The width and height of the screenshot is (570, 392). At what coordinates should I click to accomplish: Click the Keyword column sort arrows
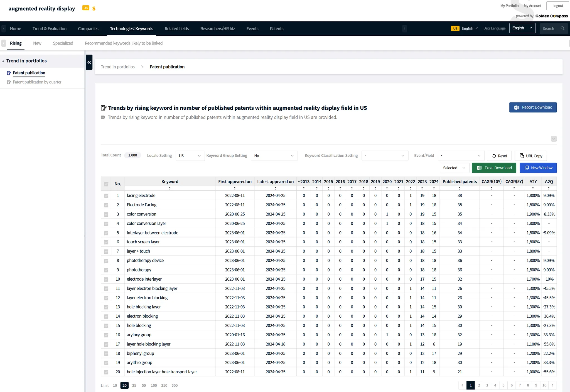170,188
